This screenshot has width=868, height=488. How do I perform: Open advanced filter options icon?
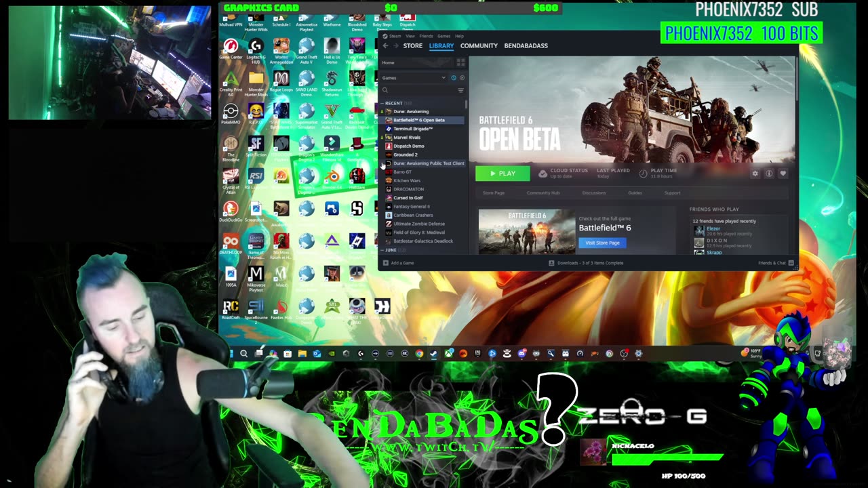click(x=461, y=90)
